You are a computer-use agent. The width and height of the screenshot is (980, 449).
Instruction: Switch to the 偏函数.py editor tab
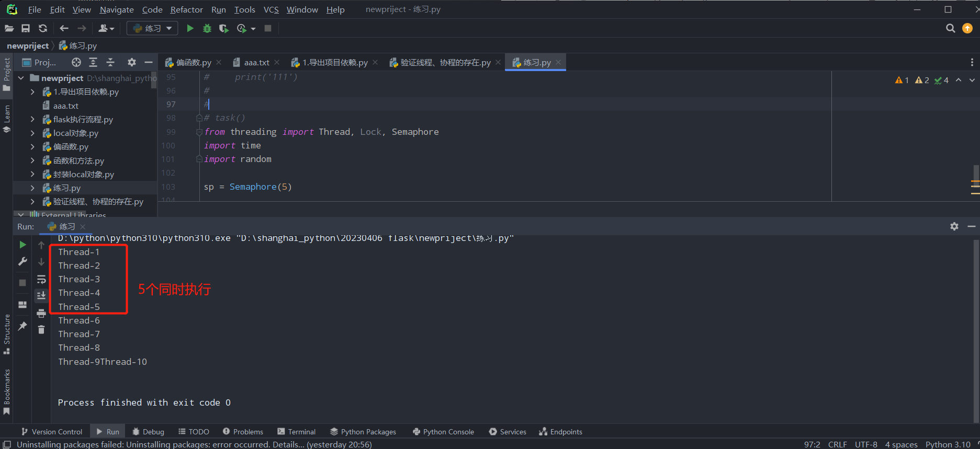[x=193, y=62]
